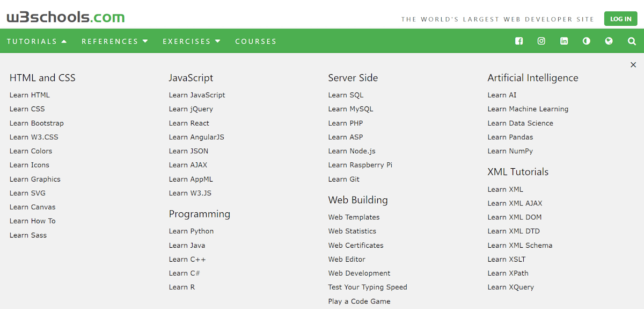Open the search magnifier icon
Image resolution: width=644 pixels, height=309 pixels.
click(x=632, y=41)
